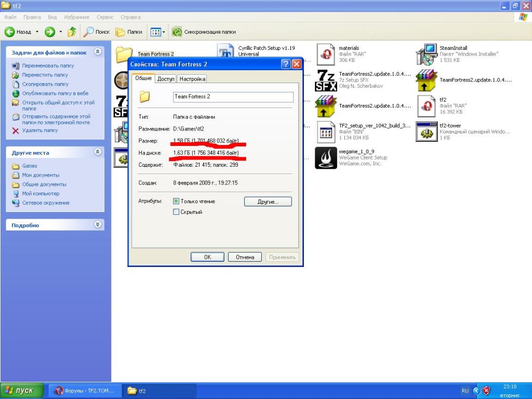Click the Отмена button

point(245,257)
